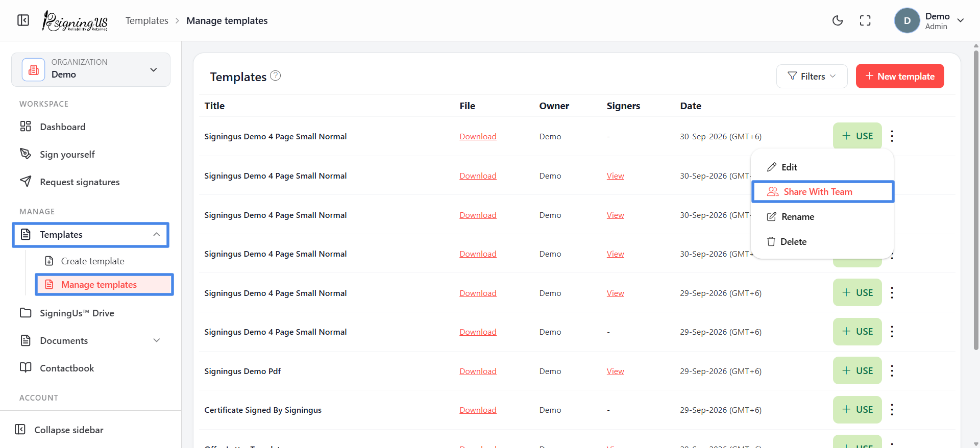Screen dimensions: 980x448
Task: Select Manage templates in sidebar
Action: pos(104,284)
